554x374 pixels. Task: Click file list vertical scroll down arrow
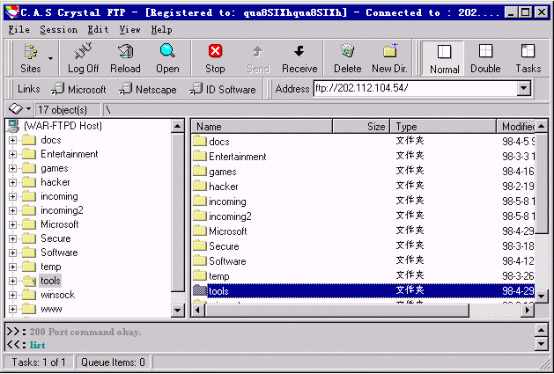click(x=542, y=296)
